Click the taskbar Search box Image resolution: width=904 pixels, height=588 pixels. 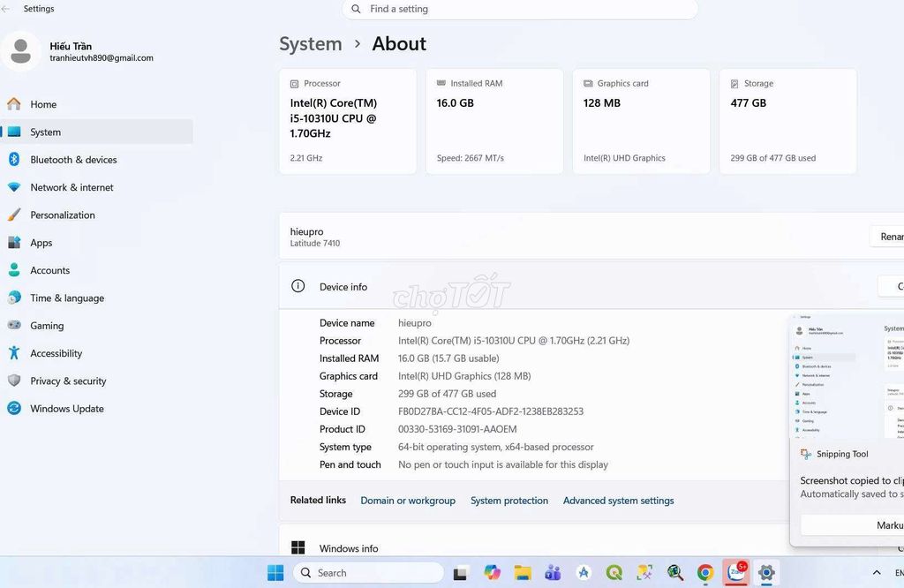(x=369, y=572)
